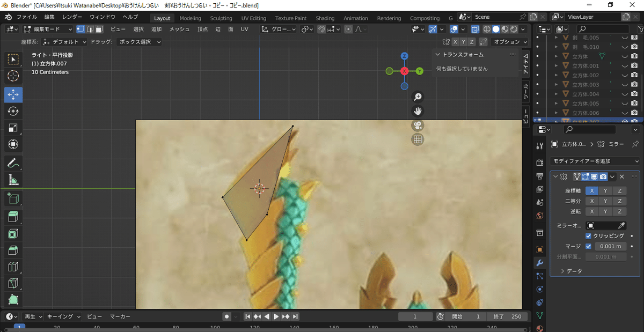Switch to face select mode

tap(99, 29)
